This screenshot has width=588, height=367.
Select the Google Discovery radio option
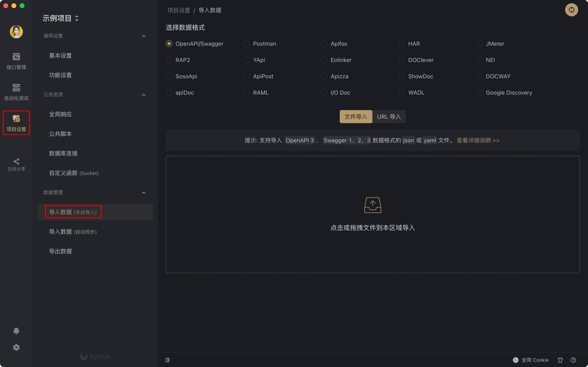coord(479,93)
